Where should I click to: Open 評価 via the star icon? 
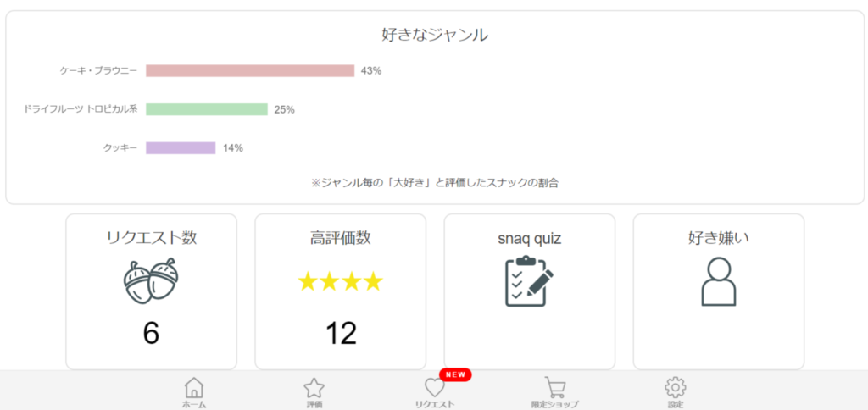(x=314, y=388)
